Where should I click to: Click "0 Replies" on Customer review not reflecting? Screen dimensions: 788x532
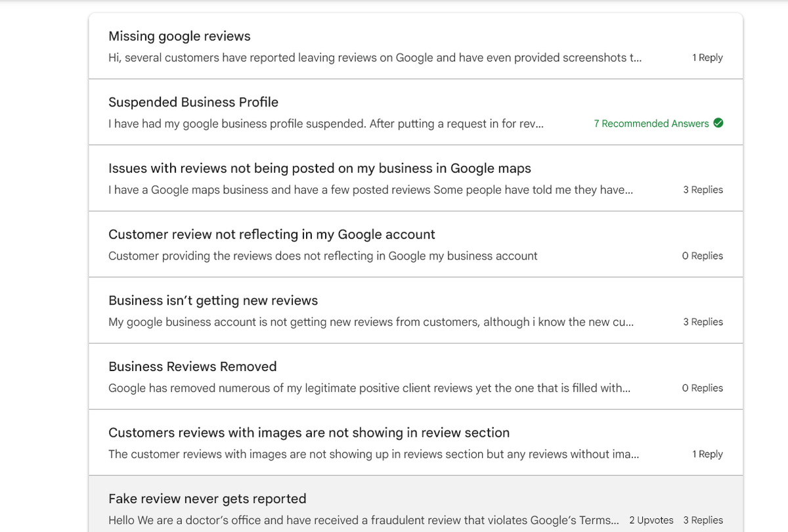[703, 256]
